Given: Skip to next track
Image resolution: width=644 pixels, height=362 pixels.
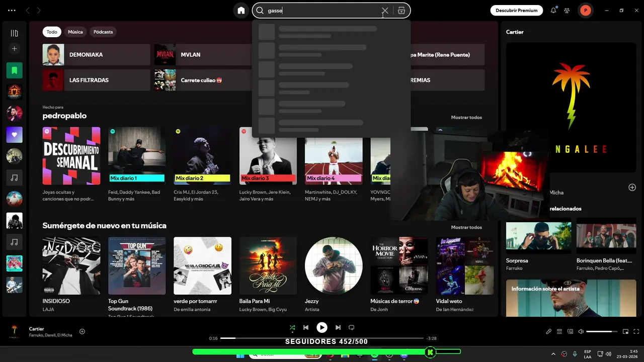Looking at the screenshot, I should (338, 327).
